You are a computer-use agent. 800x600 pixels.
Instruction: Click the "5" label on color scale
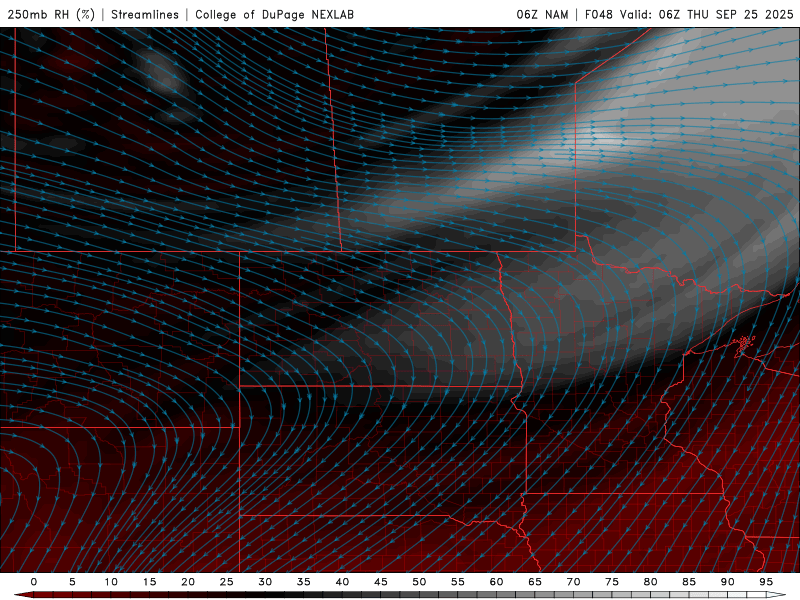coord(72,582)
